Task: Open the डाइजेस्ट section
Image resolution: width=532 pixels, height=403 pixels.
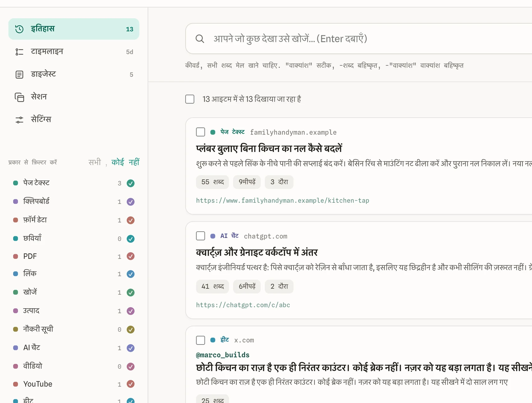Action: pyautogui.click(x=74, y=74)
